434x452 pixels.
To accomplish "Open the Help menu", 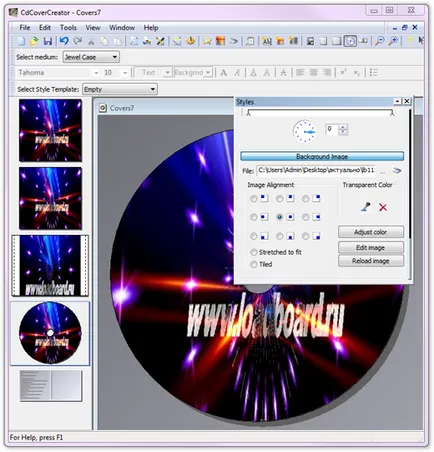I will pyautogui.click(x=151, y=28).
